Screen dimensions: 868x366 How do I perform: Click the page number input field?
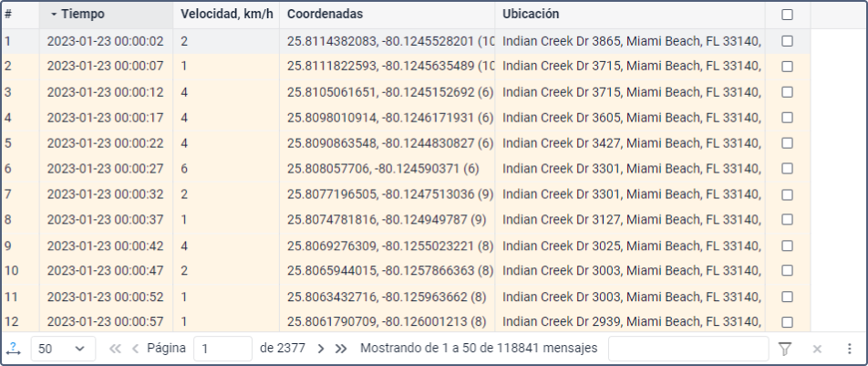tap(222, 349)
